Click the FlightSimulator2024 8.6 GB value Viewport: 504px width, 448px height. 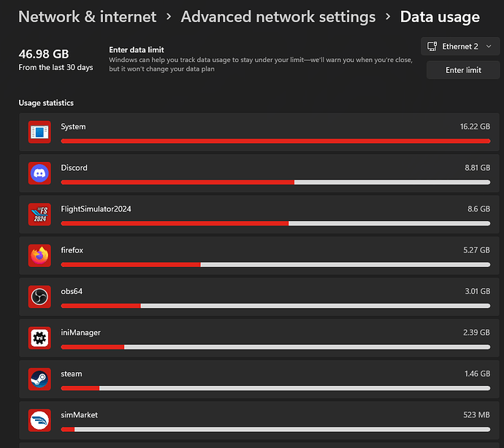coord(478,209)
